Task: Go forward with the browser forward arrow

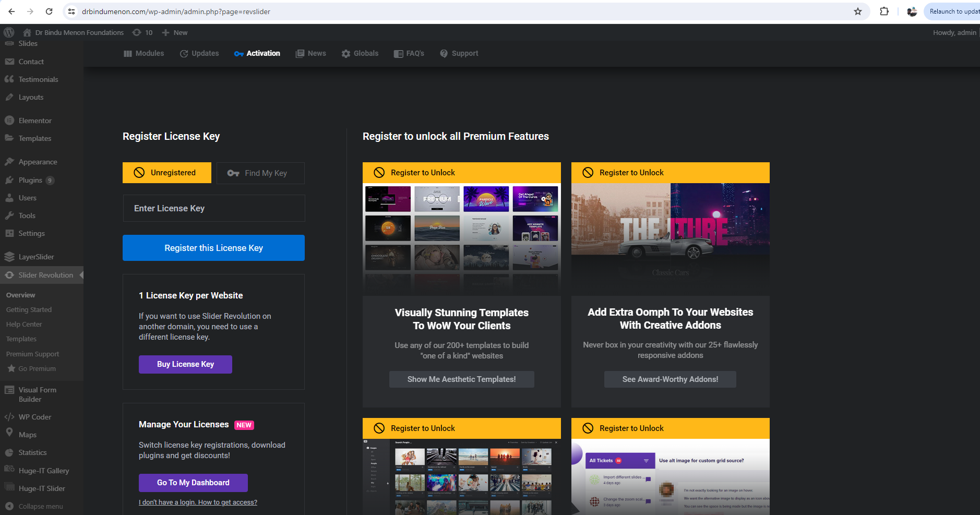Action: tap(30, 11)
